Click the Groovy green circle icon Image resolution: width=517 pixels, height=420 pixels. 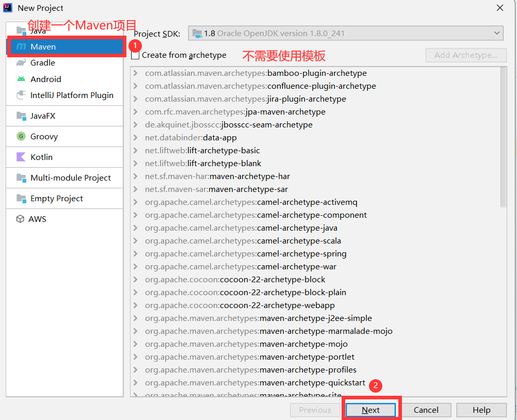pyautogui.click(x=21, y=136)
